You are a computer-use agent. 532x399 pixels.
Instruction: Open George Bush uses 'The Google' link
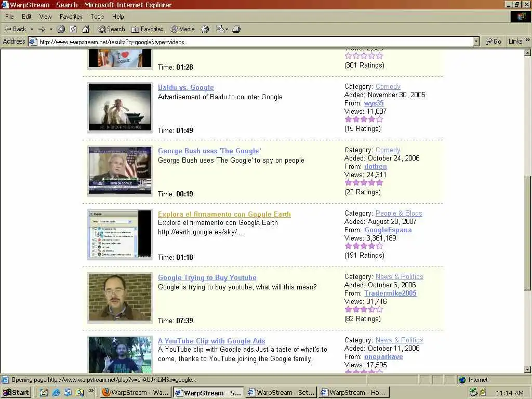click(209, 151)
